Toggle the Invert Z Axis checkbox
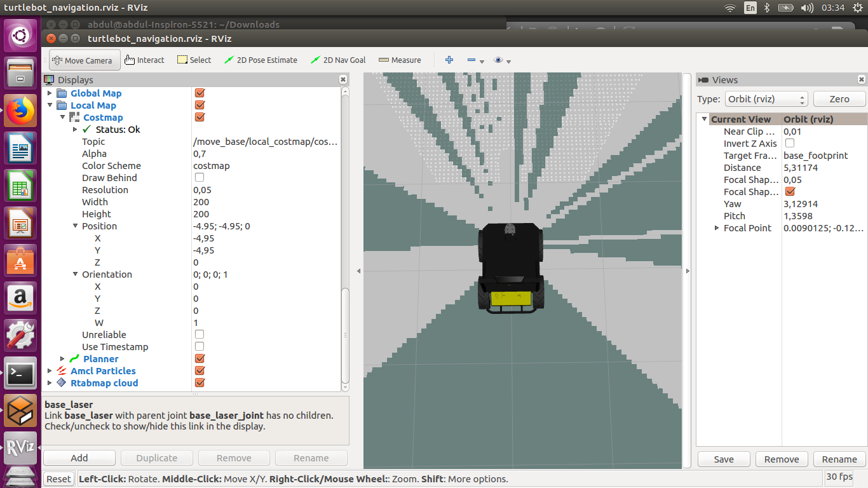 (790, 144)
